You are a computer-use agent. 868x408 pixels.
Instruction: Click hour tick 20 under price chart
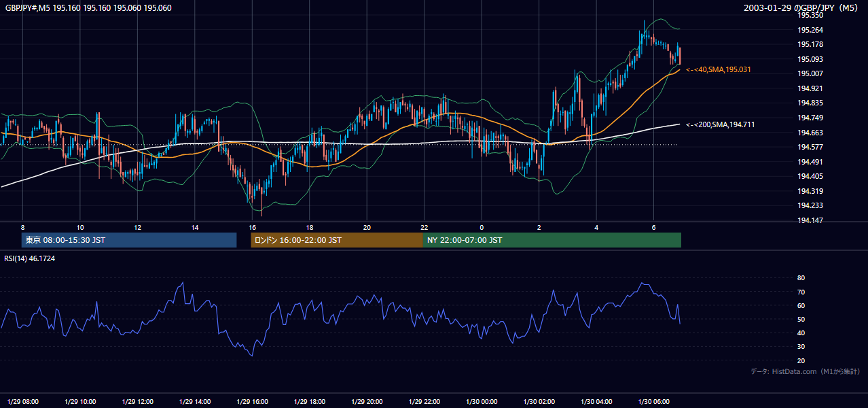(x=367, y=227)
